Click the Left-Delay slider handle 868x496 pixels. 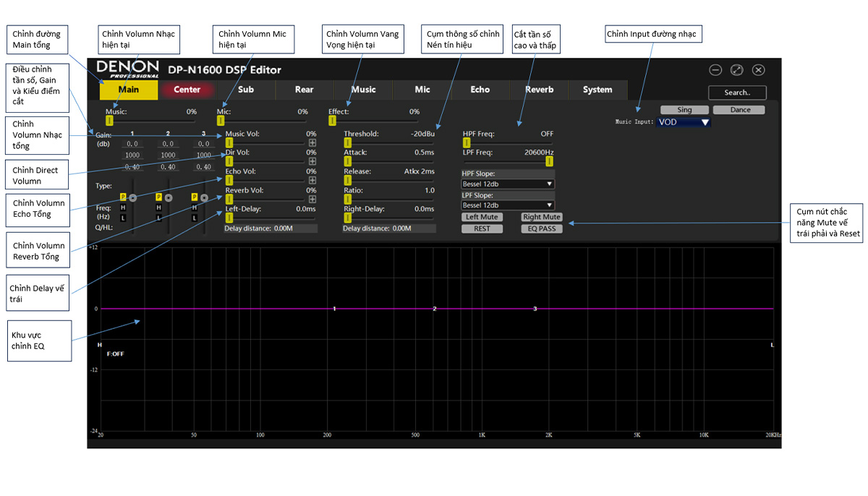(229, 218)
